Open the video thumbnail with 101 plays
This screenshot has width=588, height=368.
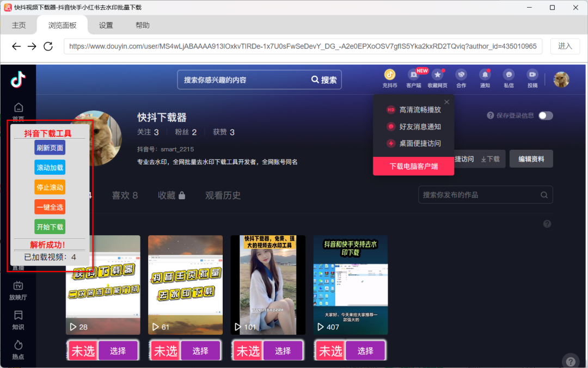pos(268,285)
